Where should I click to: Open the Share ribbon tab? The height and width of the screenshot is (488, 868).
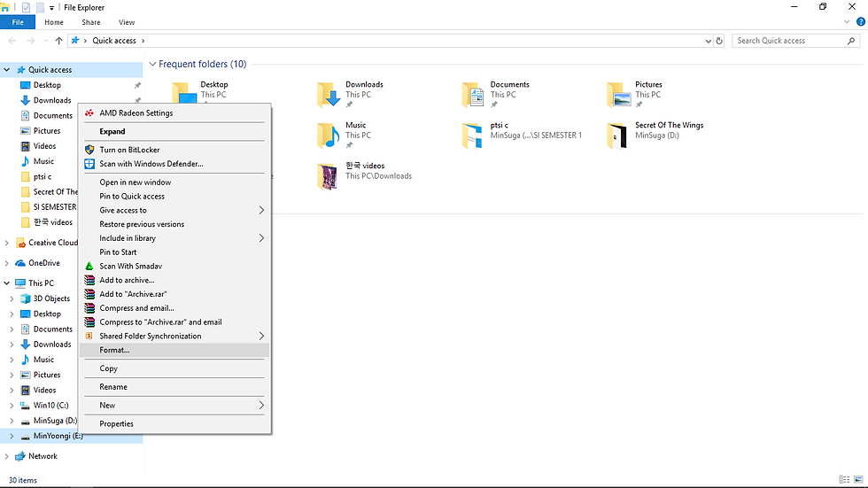click(90, 22)
